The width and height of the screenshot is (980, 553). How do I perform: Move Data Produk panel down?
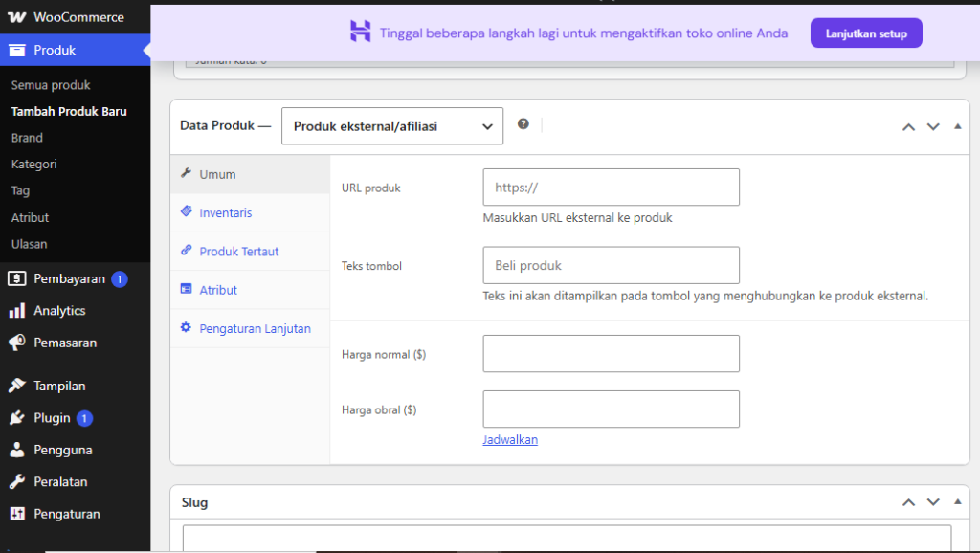point(933,127)
